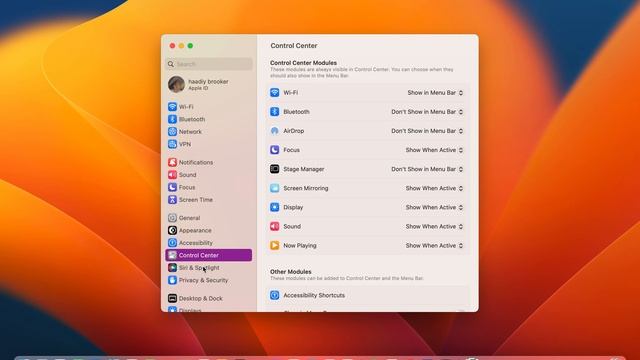Click the Now Playing label text

coord(300,245)
